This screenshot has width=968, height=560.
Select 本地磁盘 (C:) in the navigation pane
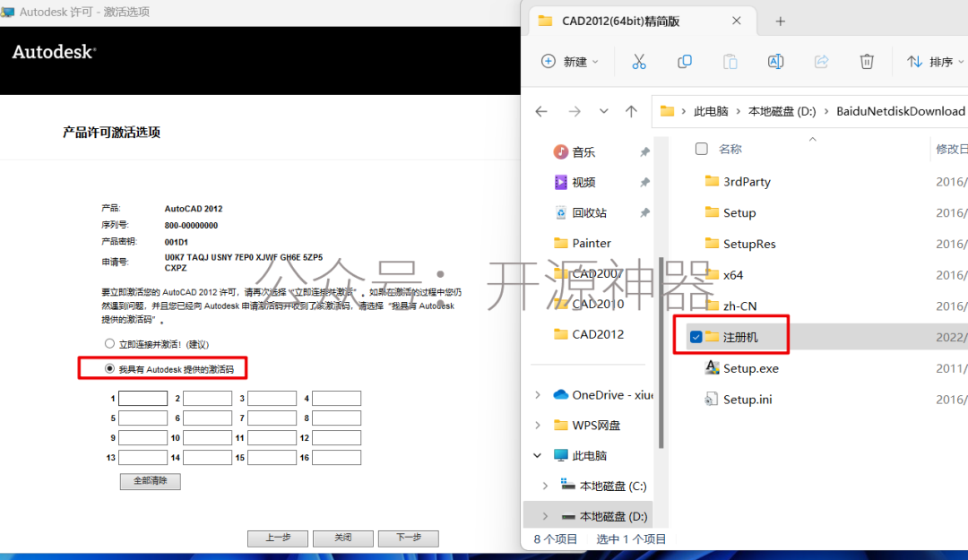coord(604,486)
